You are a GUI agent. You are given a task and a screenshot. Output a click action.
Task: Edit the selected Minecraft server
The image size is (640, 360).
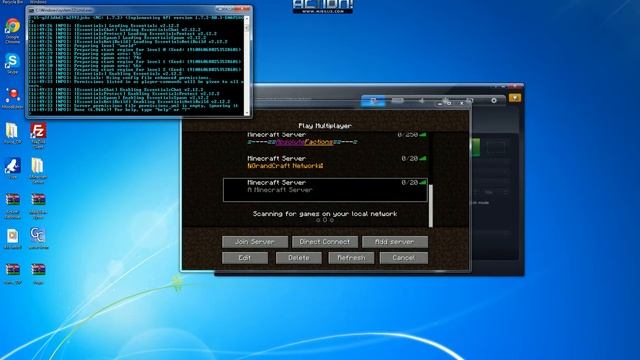[x=245, y=258]
